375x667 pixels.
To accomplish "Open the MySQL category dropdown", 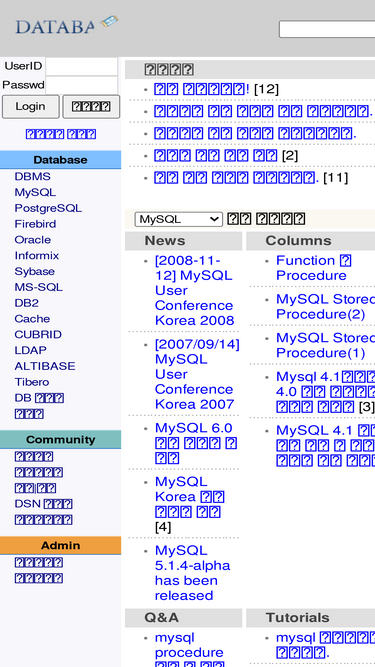I will [x=179, y=219].
